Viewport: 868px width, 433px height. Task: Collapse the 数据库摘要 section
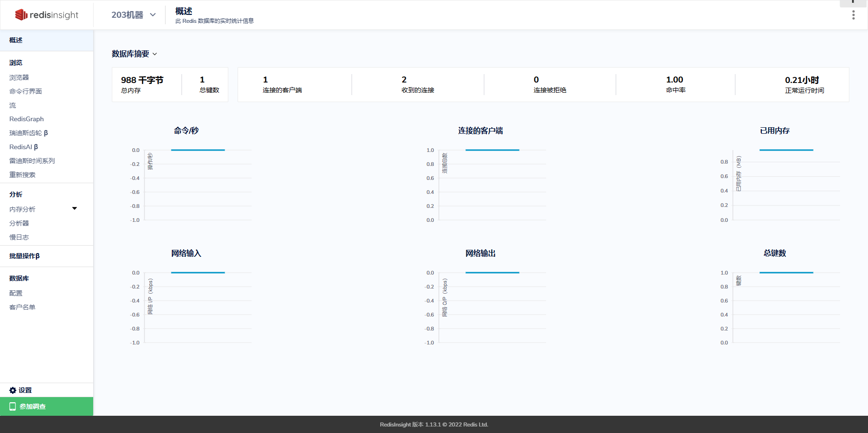point(156,54)
